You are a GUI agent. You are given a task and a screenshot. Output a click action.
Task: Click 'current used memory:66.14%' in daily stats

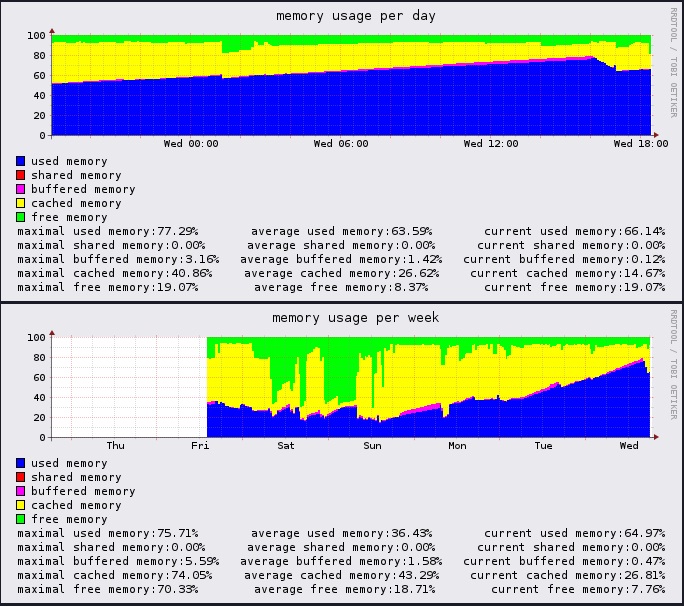(575, 231)
